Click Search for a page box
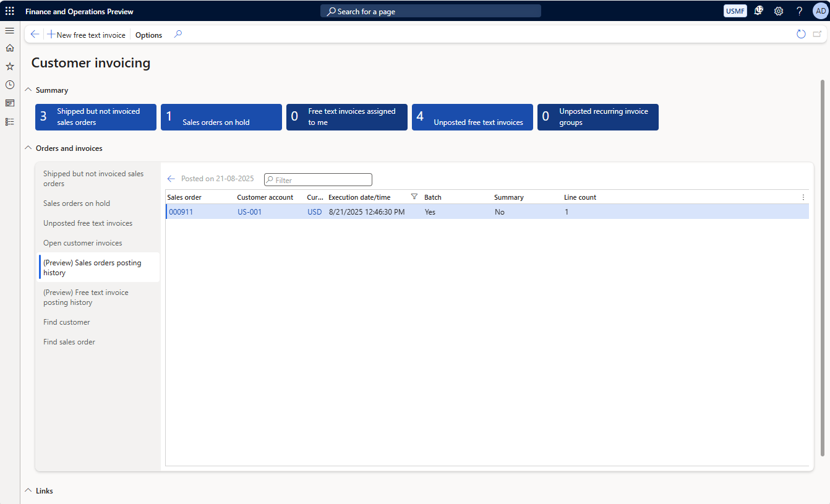830x504 pixels. click(430, 11)
